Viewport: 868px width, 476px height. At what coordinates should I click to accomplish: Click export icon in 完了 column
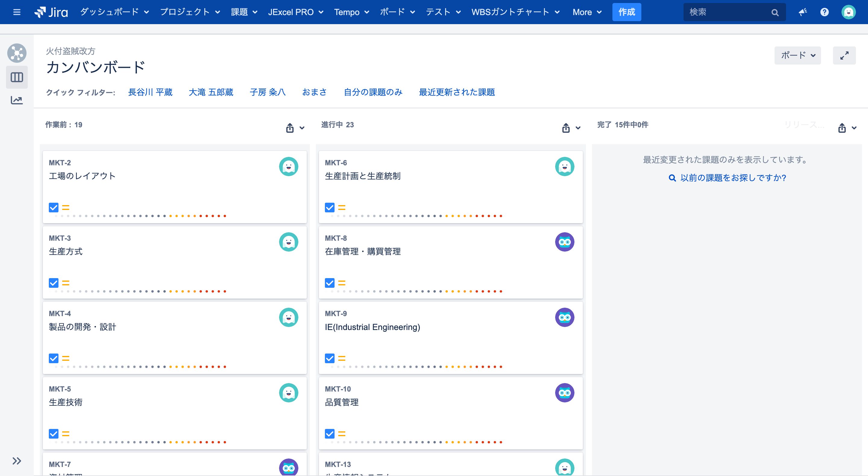[x=842, y=128]
